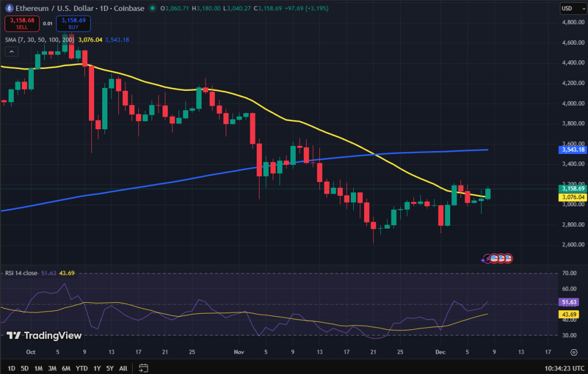Click the purple 51.63 RSI value label
588x374 pixels.
(570, 301)
